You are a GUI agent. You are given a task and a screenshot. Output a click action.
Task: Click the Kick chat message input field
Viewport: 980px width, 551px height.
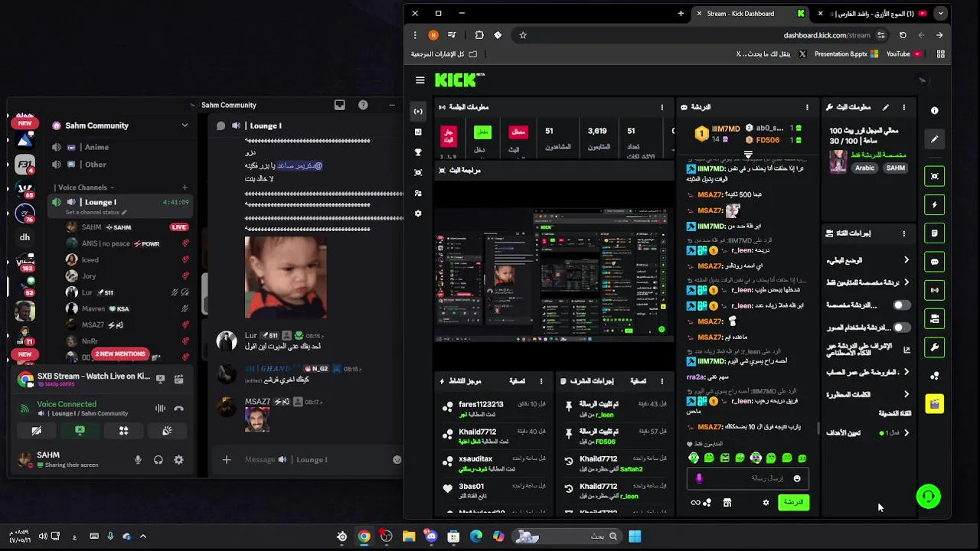click(x=746, y=478)
